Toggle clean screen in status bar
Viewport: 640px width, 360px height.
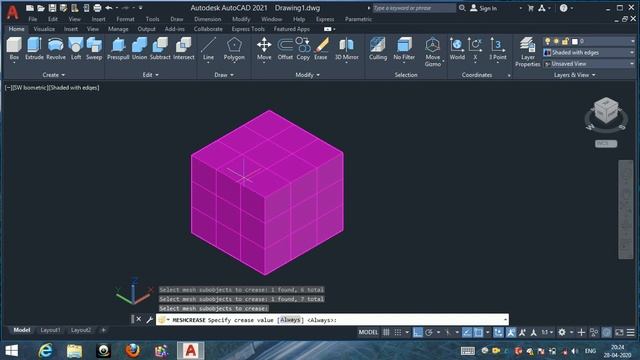click(619, 332)
